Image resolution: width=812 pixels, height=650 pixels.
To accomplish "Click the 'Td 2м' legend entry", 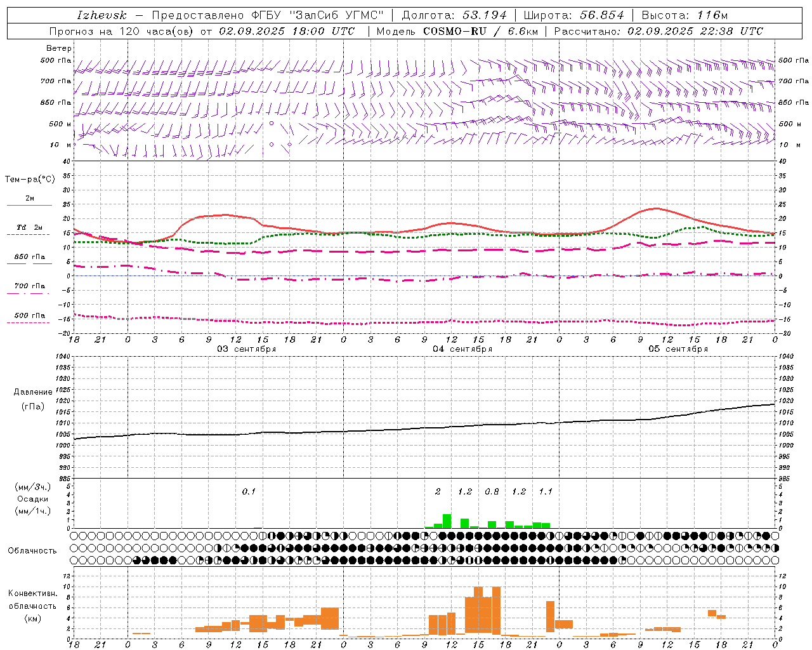I will click(30, 227).
